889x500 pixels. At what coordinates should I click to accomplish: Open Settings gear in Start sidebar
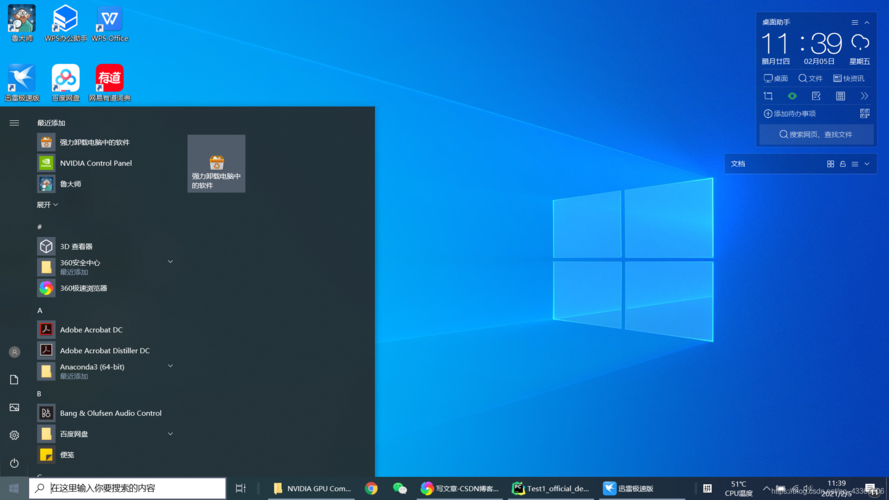pos(14,435)
